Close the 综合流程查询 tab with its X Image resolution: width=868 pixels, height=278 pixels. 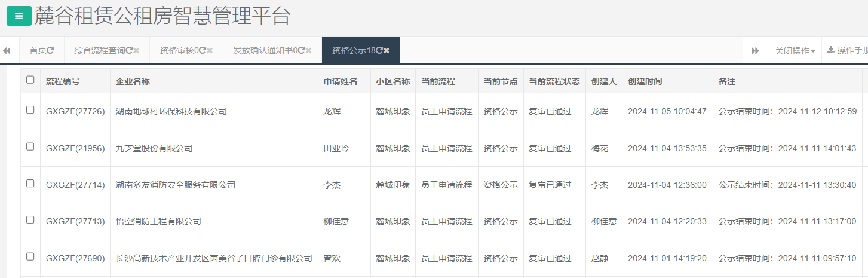click(x=136, y=51)
